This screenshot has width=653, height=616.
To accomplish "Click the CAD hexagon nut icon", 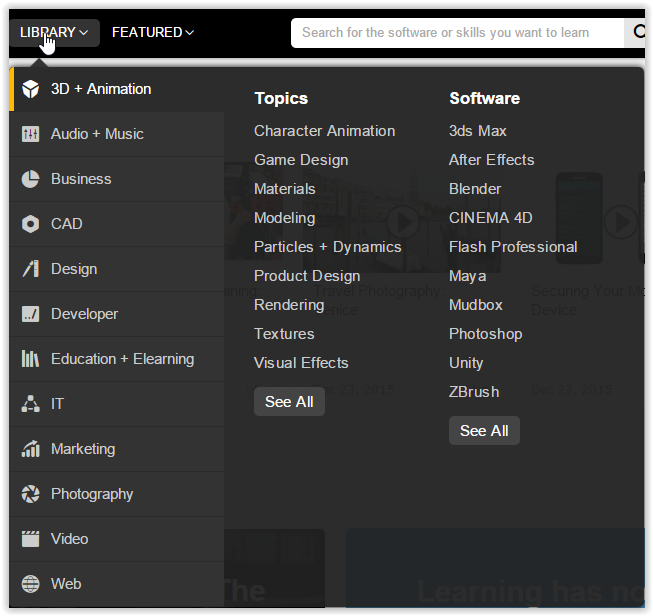I will 30,224.
